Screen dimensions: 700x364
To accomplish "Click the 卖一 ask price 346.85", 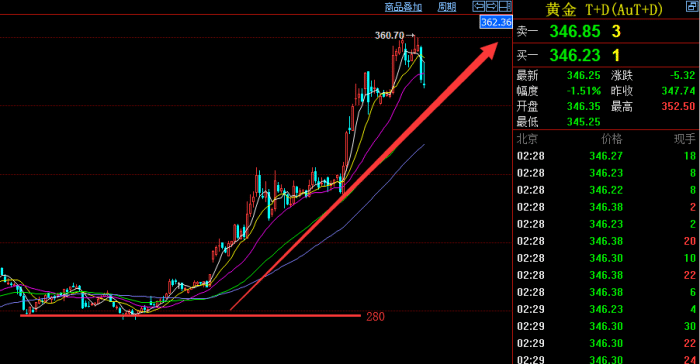I will click(x=575, y=31).
